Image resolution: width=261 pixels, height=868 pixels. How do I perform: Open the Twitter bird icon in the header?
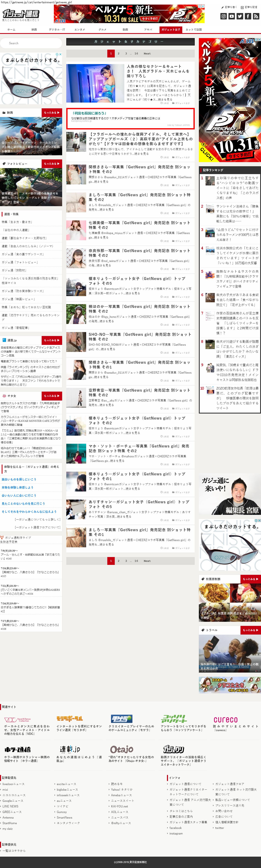[x=239, y=16]
